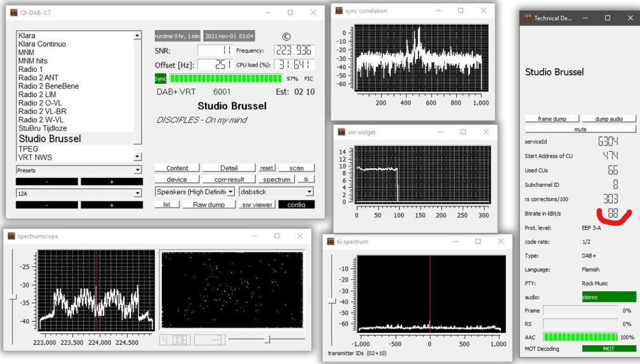The width and height of the screenshot is (640, 364).
Task: Click the Frequency value display
Action: [294, 50]
